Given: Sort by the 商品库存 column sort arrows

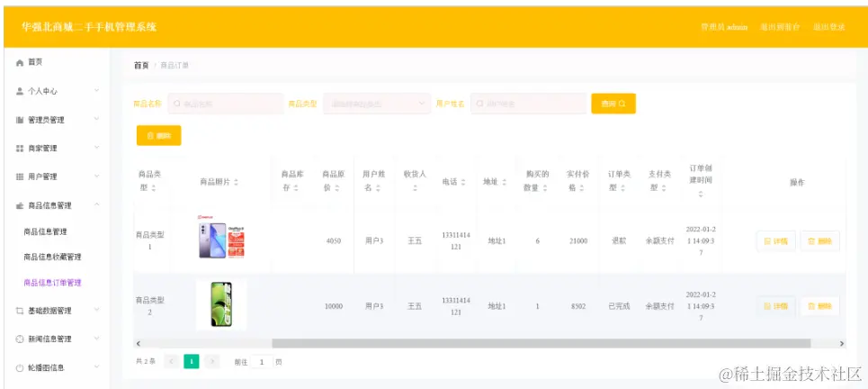Looking at the screenshot, I should coord(296,188).
